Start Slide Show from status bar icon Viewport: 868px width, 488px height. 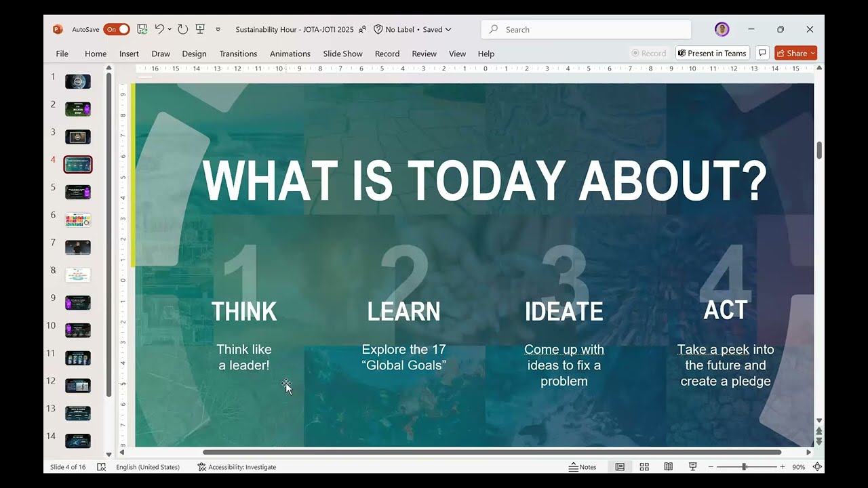click(x=692, y=467)
